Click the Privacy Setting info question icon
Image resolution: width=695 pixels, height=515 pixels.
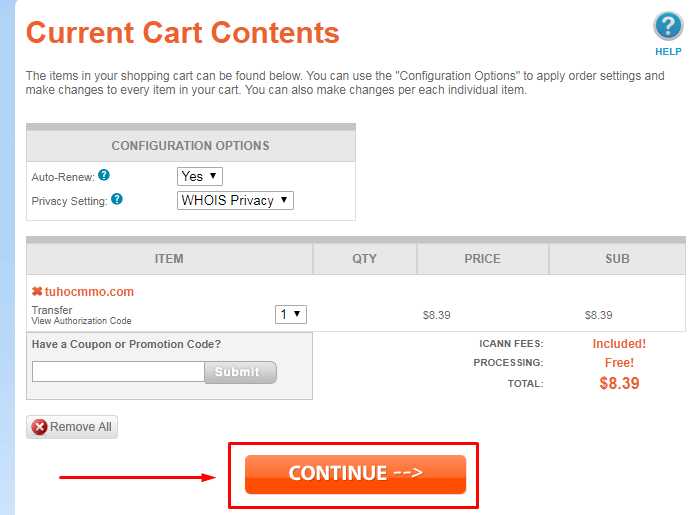pyautogui.click(x=117, y=199)
